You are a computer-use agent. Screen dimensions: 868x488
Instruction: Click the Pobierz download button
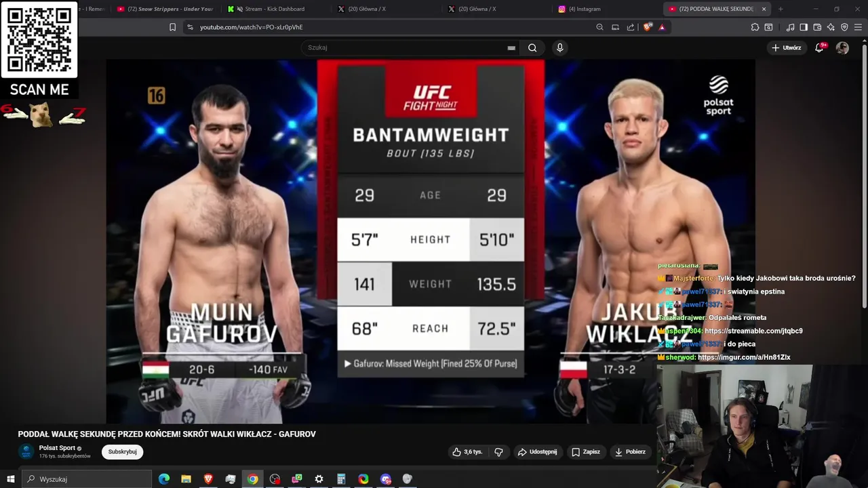(629, 451)
